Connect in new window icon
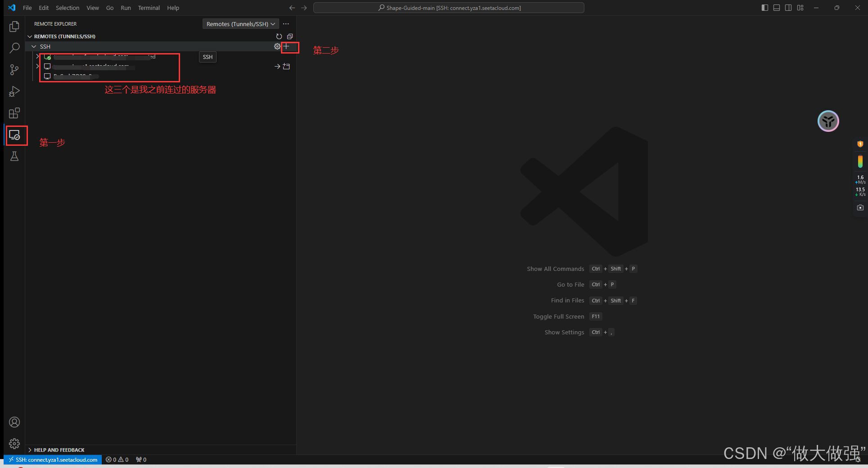The width and height of the screenshot is (868, 468). (x=286, y=67)
